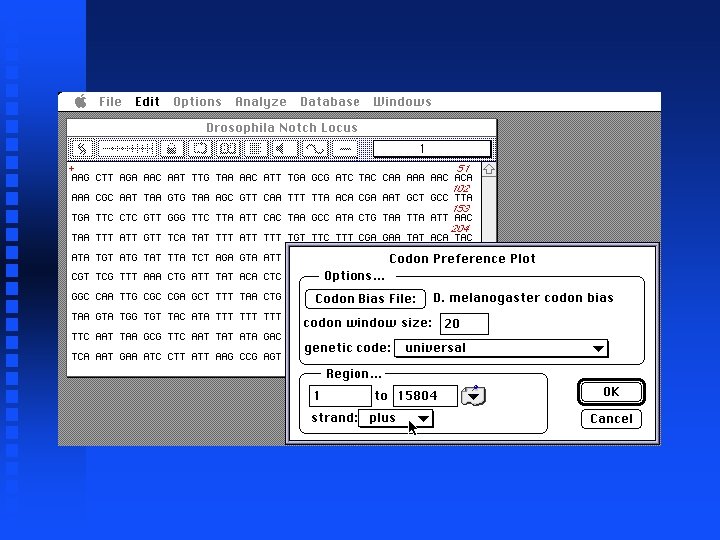Click the region start field containing 1
The image size is (720, 540).
pos(340,396)
